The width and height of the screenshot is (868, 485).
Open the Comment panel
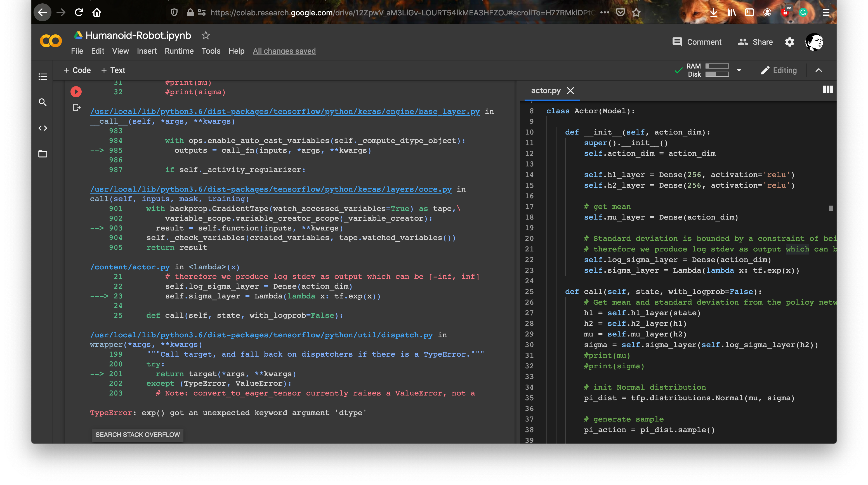coord(697,42)
